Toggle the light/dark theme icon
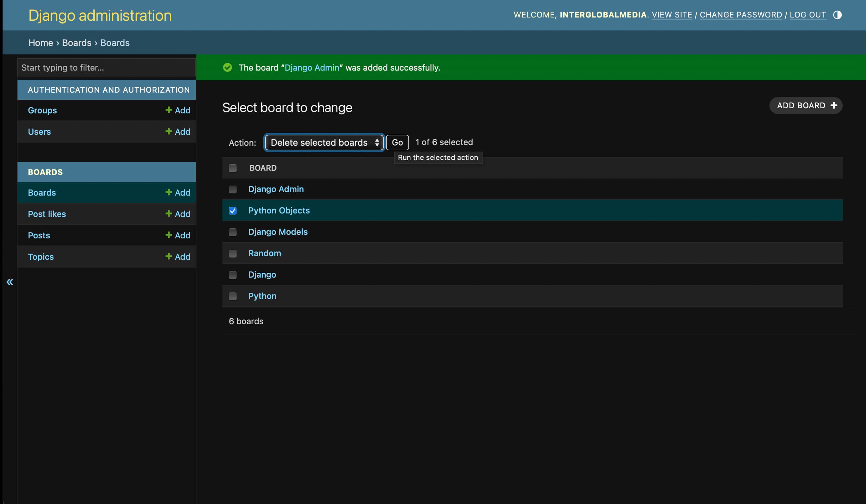 point(837,15)
